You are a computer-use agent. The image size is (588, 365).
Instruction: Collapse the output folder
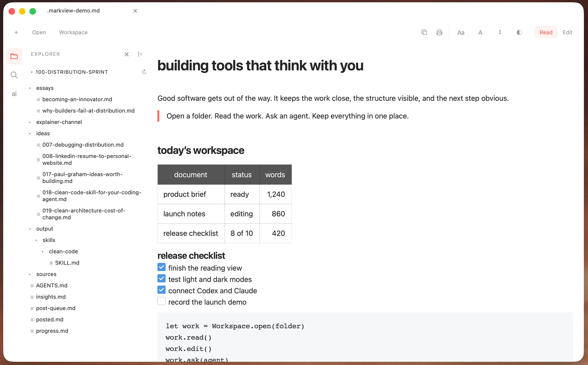(30, 229)
